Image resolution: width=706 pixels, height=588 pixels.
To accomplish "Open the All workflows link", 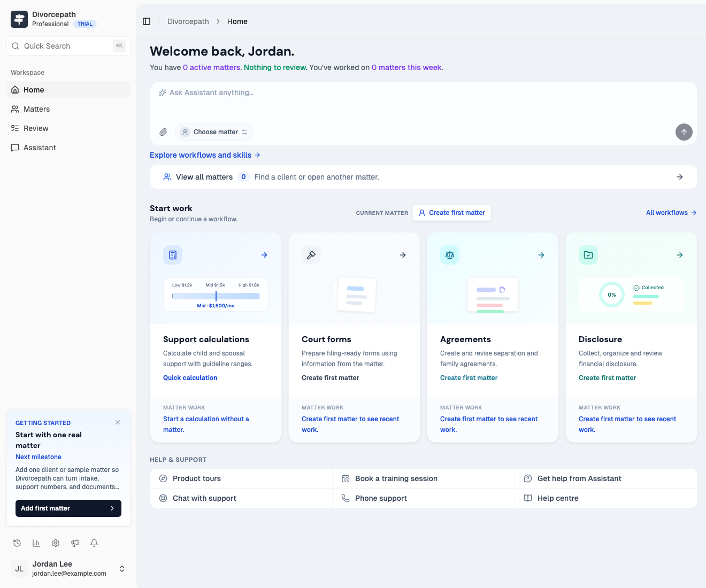I will tap(671, 213).
